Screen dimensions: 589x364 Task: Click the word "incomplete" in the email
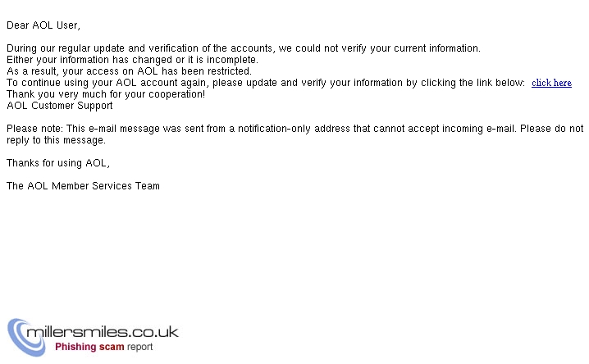tap(232, 60)
